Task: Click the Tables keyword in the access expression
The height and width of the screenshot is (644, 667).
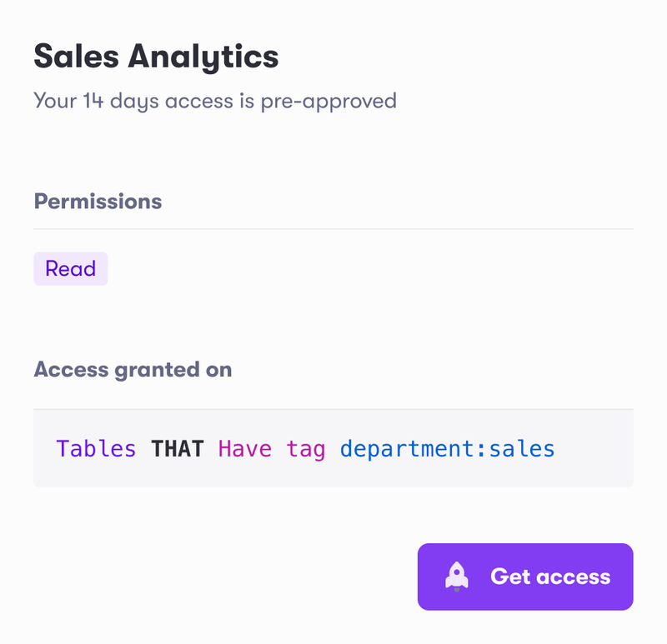Action: click(96, 448)
